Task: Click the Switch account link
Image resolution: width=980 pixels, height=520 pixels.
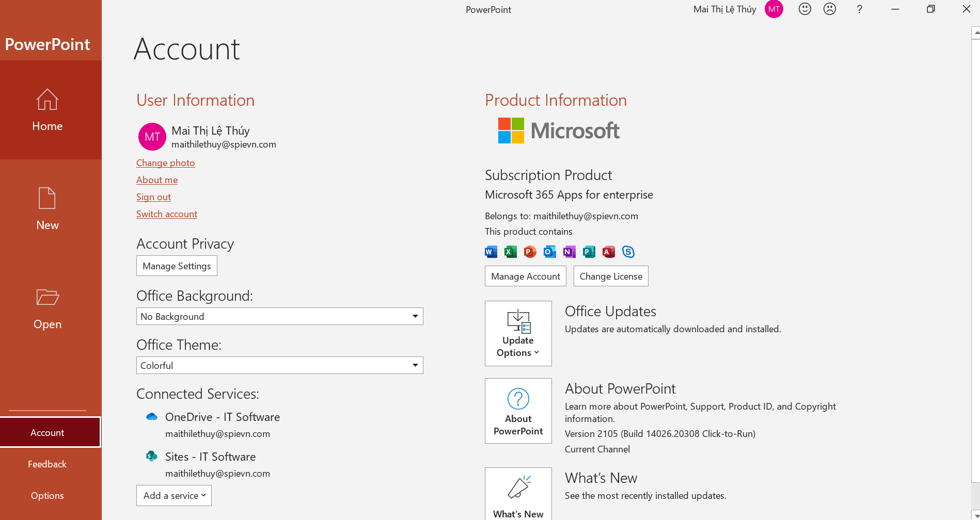Action: [x=167, y=214]
